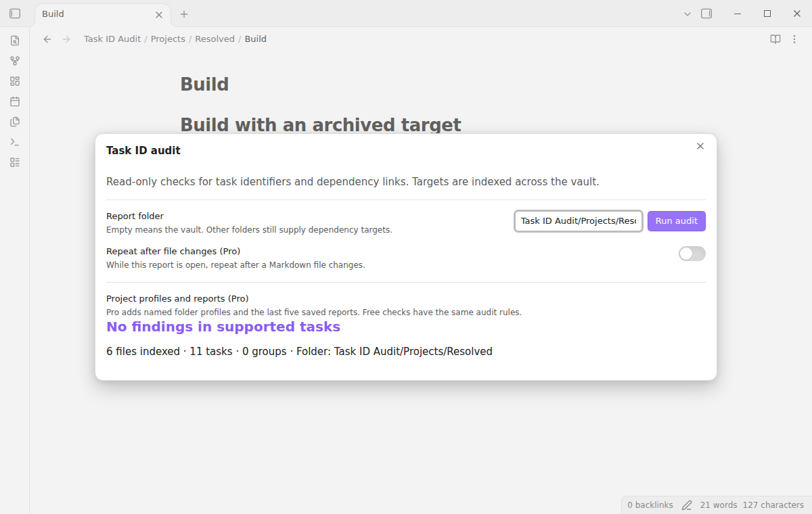Open the command palette terminal icon

click(x=15, y=142)
